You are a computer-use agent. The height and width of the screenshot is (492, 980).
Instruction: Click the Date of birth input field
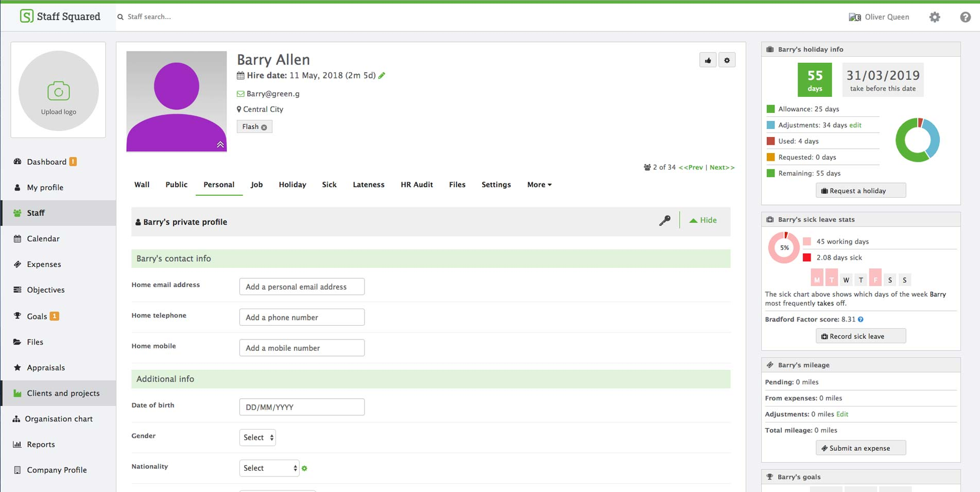click(x=302, y=406)
